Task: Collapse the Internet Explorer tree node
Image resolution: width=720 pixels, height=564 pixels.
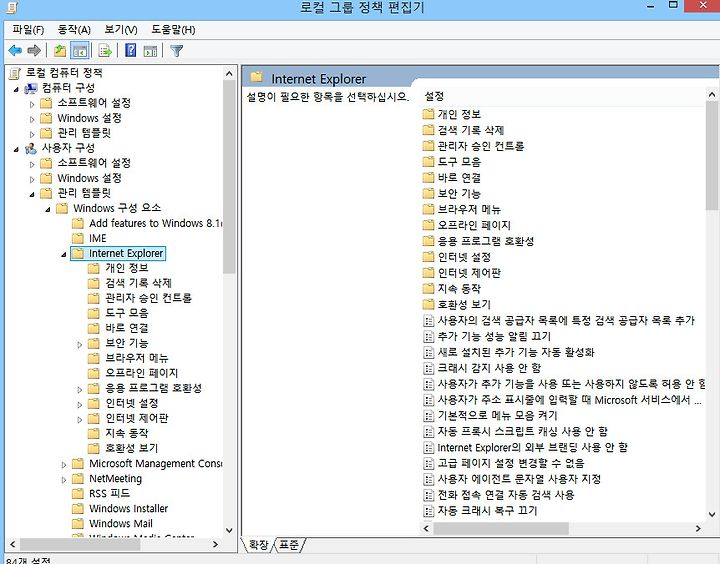Action: point(64,254)
